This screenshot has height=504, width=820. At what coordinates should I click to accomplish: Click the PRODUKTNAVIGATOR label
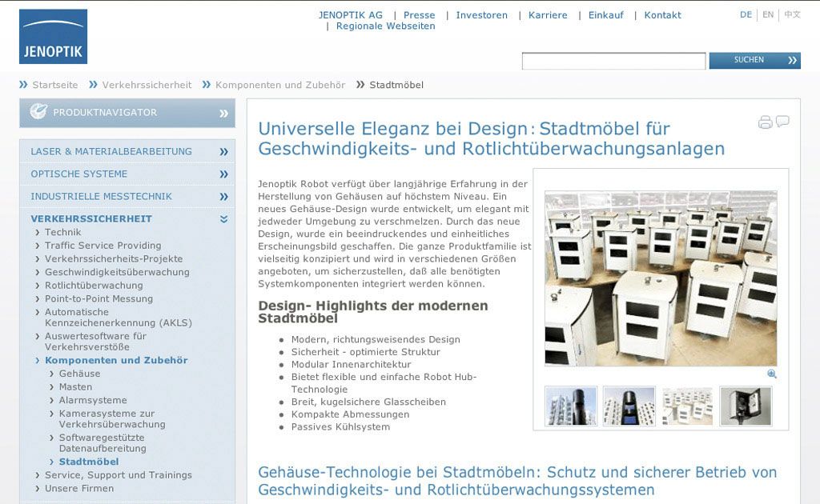(x=105, y=112)
